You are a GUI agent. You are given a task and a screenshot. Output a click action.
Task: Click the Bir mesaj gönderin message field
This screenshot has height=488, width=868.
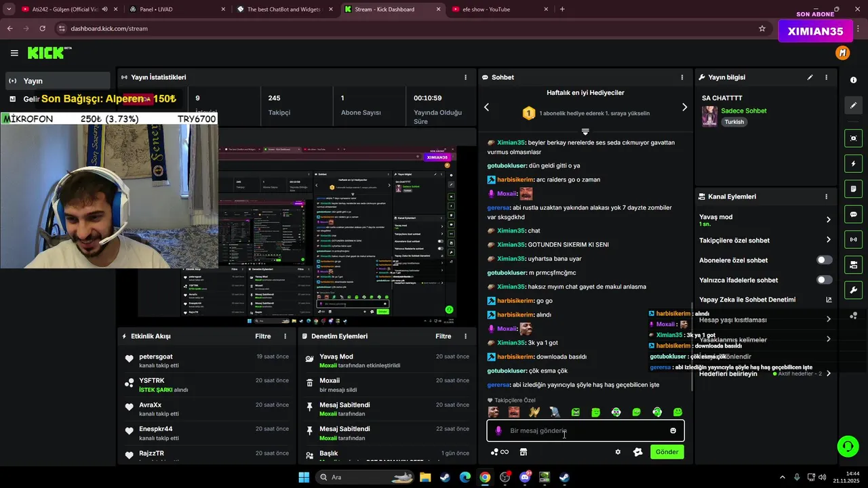(x=585, y=430)
